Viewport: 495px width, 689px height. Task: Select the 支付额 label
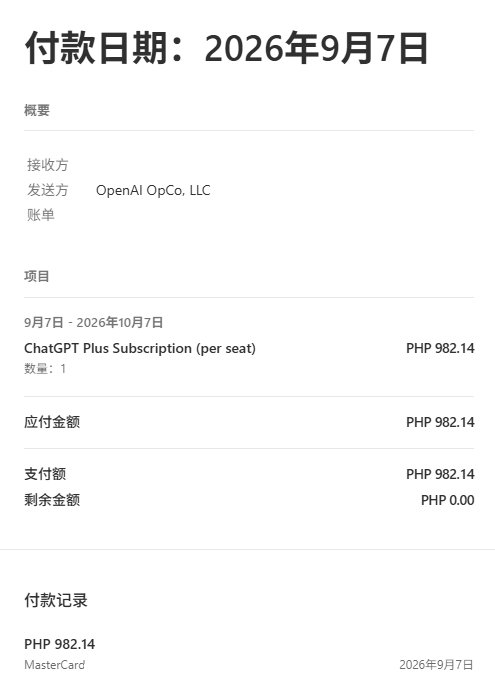tap(45, 474)
